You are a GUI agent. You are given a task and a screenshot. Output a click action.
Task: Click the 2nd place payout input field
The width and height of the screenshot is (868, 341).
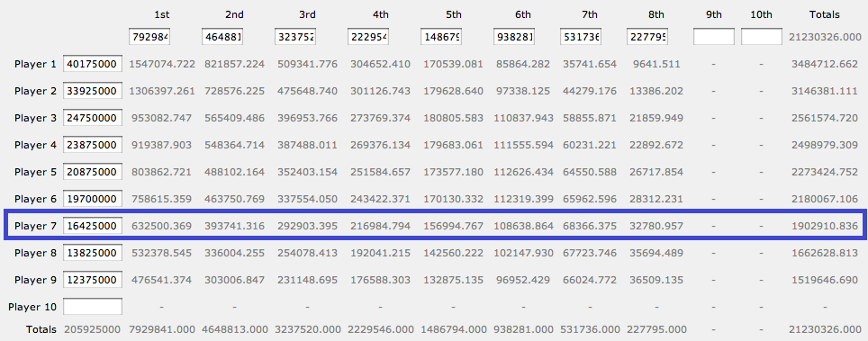[x=222, y=37]
